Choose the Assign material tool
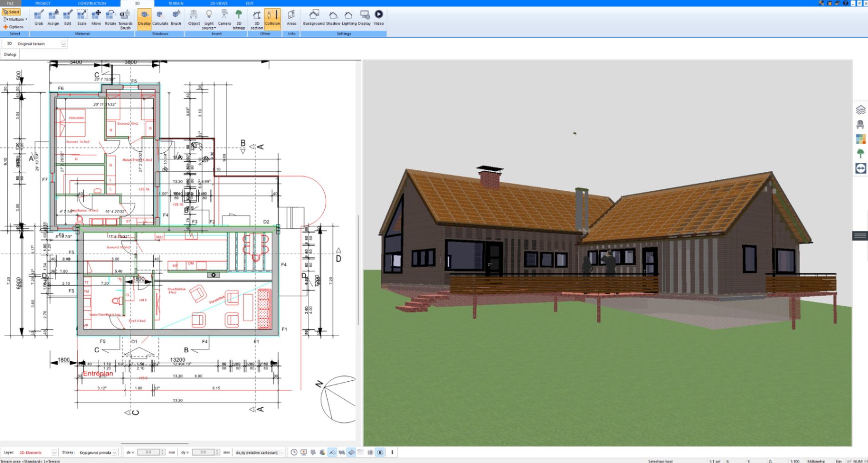Image resolution: width=868 pixels, height=463 pixels. coord(53,18)
